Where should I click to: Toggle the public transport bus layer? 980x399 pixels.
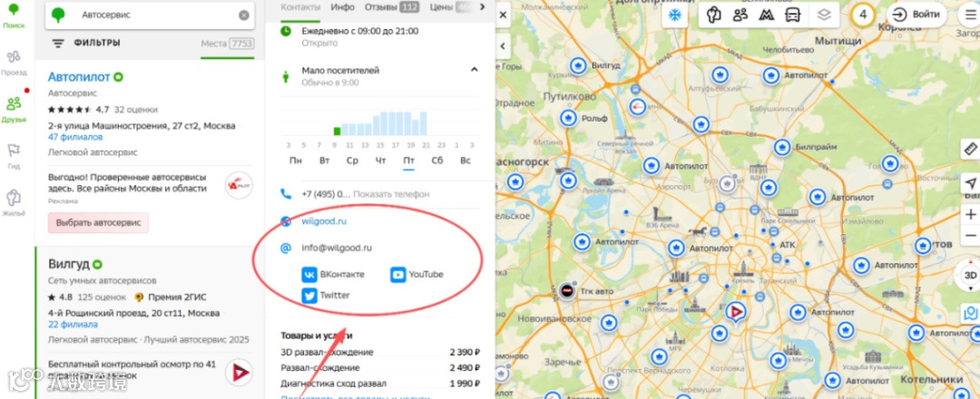click(x=794, y=15)
